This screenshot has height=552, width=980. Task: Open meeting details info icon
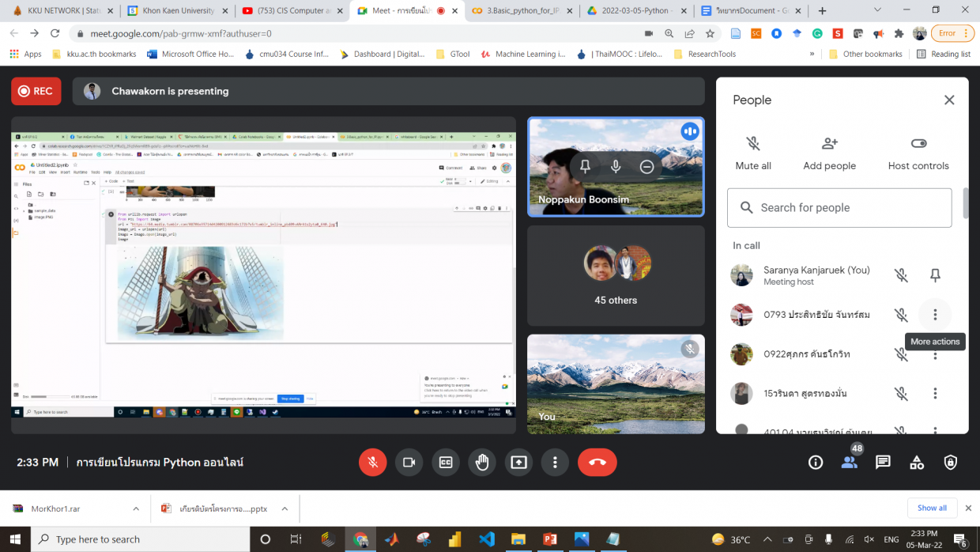[x=816, y=463]
